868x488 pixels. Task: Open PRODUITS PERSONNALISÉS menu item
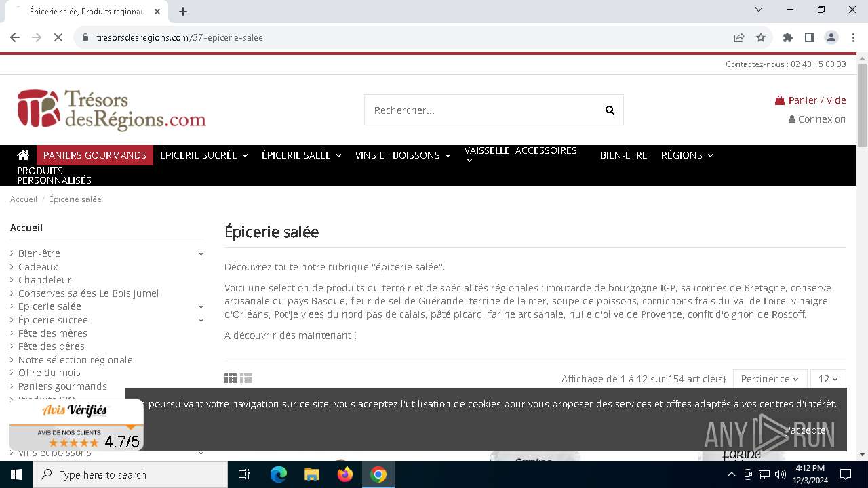(54, 176)
